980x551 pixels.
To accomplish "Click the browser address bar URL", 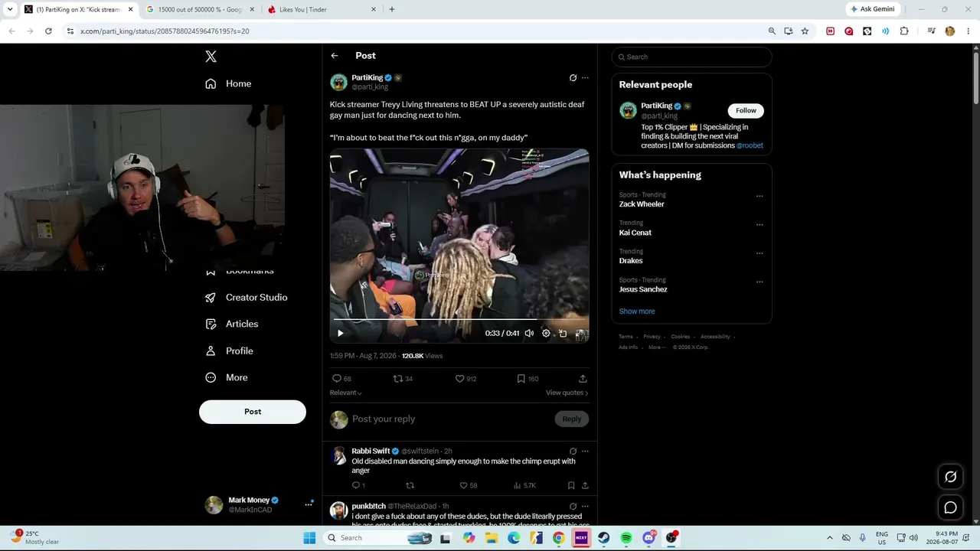I will (x=165, y=31).
